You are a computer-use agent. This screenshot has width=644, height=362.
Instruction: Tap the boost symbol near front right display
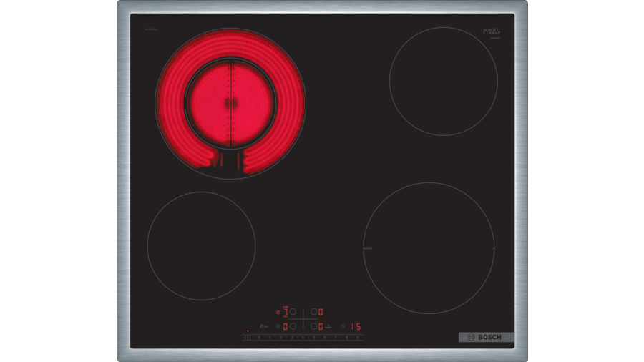[x=328, y=327]
